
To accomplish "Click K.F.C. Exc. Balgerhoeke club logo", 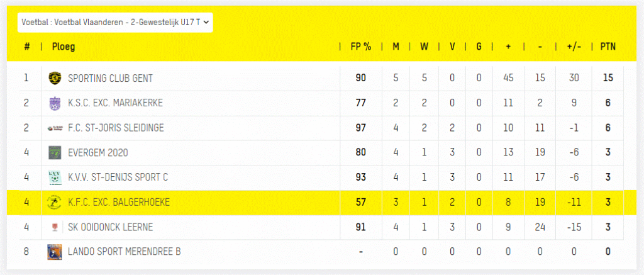I will [x=55, y=203].
